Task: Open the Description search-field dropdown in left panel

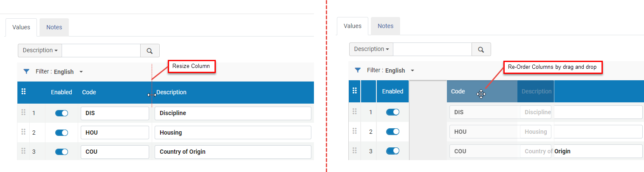Action: [40, 51]
